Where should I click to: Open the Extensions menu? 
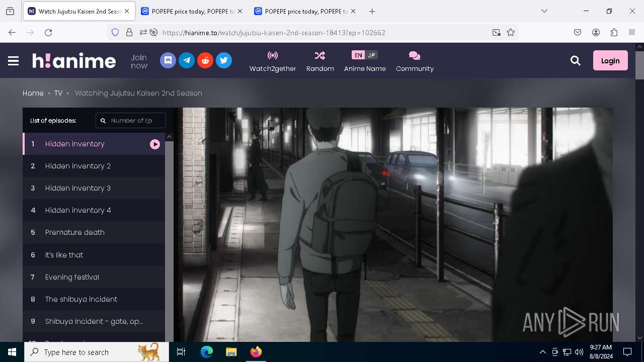point(614,32)
